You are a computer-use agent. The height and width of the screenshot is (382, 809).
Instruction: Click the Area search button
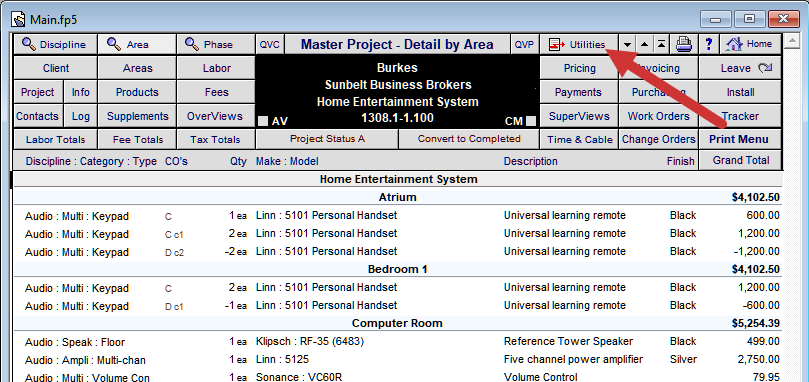[137, 44]
